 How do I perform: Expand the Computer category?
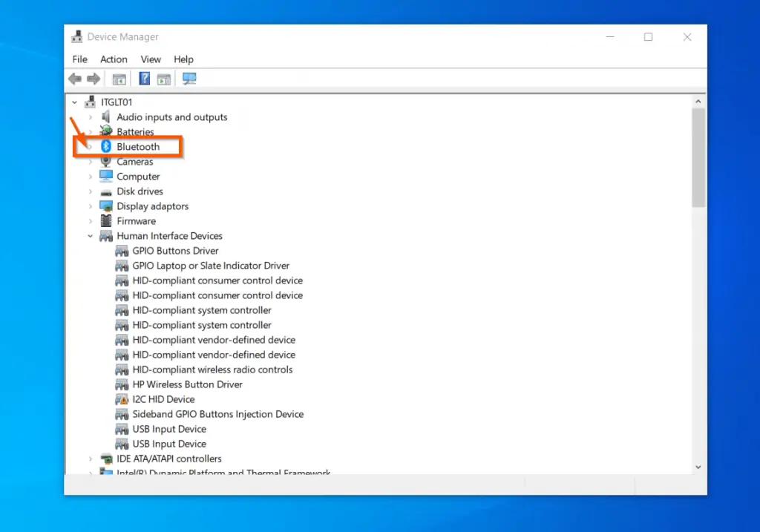point(90,177)
